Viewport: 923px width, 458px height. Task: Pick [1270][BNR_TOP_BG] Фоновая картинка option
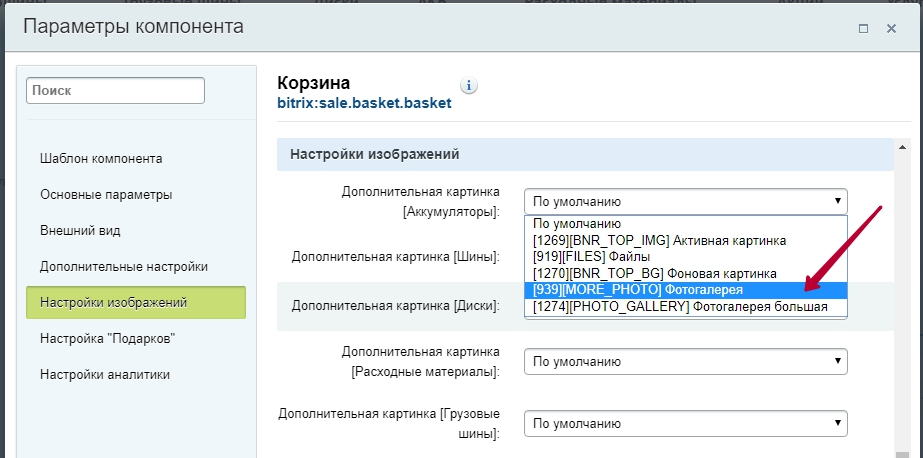point(686,274)
